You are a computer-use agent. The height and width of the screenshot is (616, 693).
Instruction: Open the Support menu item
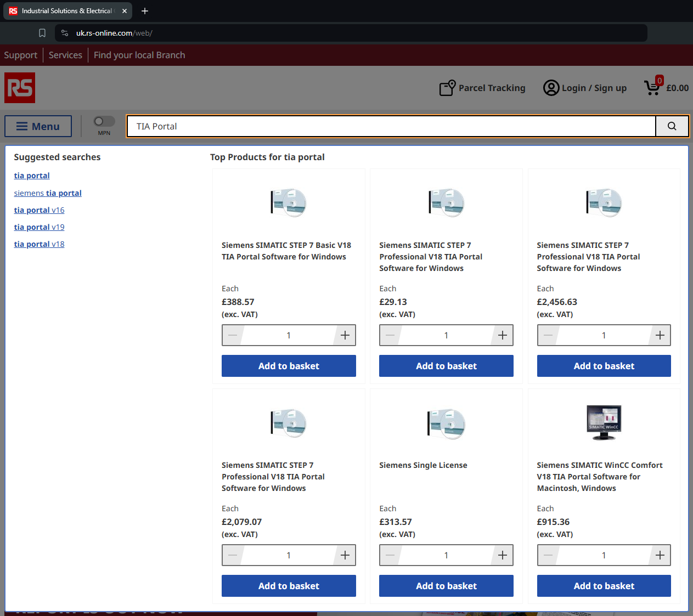coord(21,55)
